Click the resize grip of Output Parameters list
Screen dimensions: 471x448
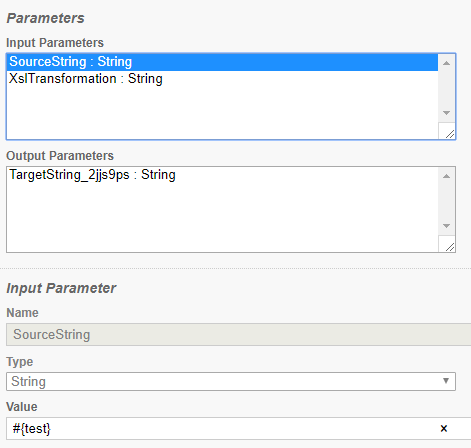449,247
